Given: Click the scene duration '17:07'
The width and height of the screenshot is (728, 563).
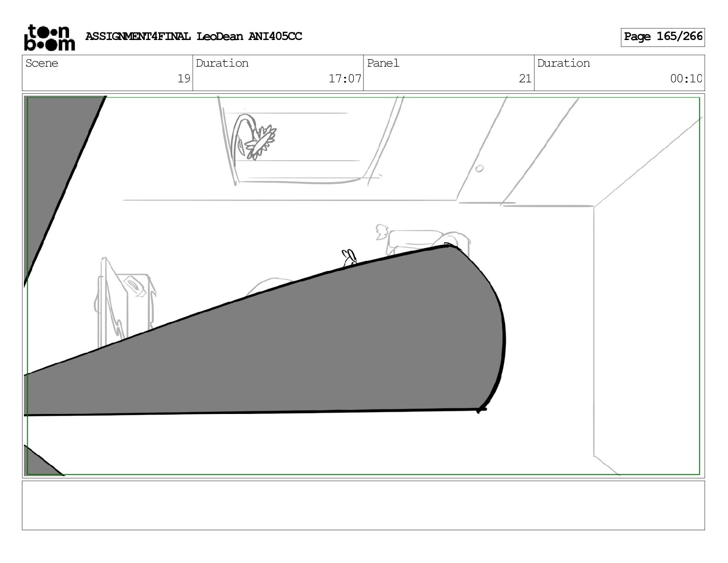Looking at the screenshot, I should click(x=345, y=79).
